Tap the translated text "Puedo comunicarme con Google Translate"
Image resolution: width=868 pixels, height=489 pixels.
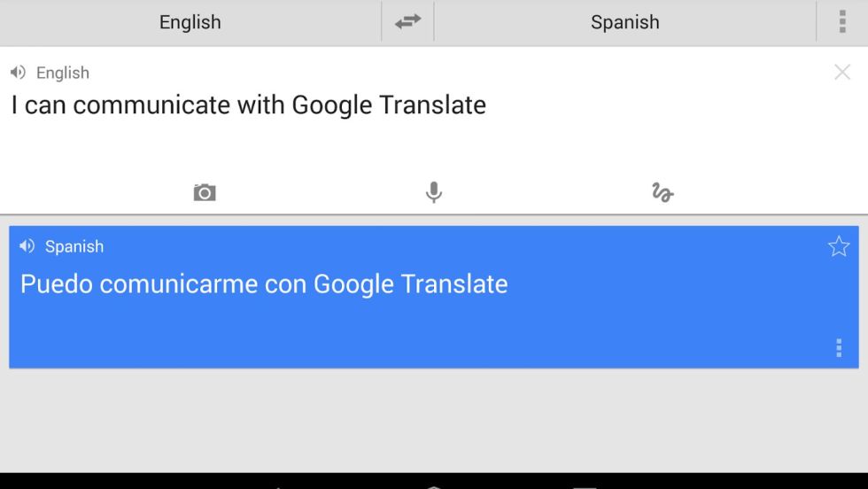click(x=264, y=284)
